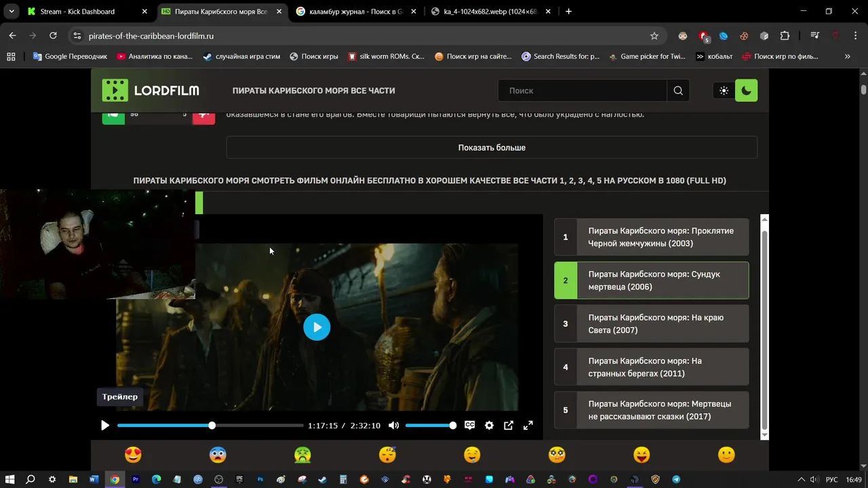Toggle subtitles CC button in player
This screenshot has width=868, height=488.
(x=469, y=426)
